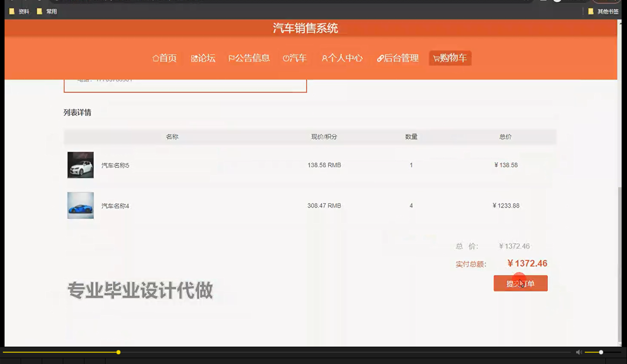Open the 汽车名称4 product link
This screenshot has width=627, height=364.
[x=114, y=206]
